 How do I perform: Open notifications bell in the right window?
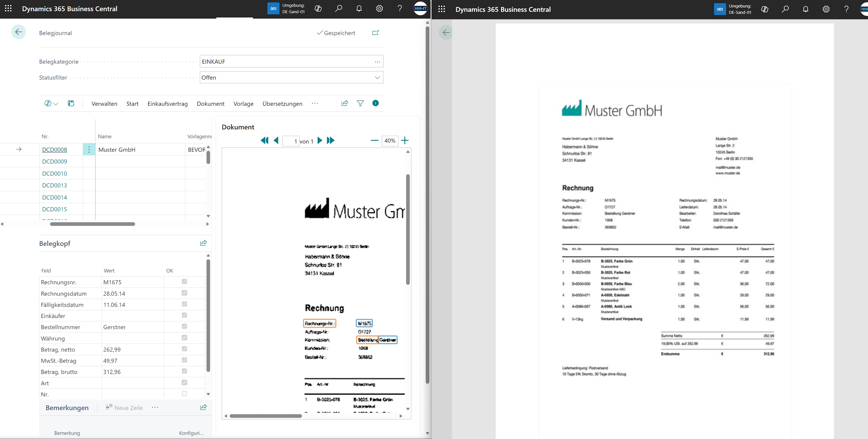(806, 9)
